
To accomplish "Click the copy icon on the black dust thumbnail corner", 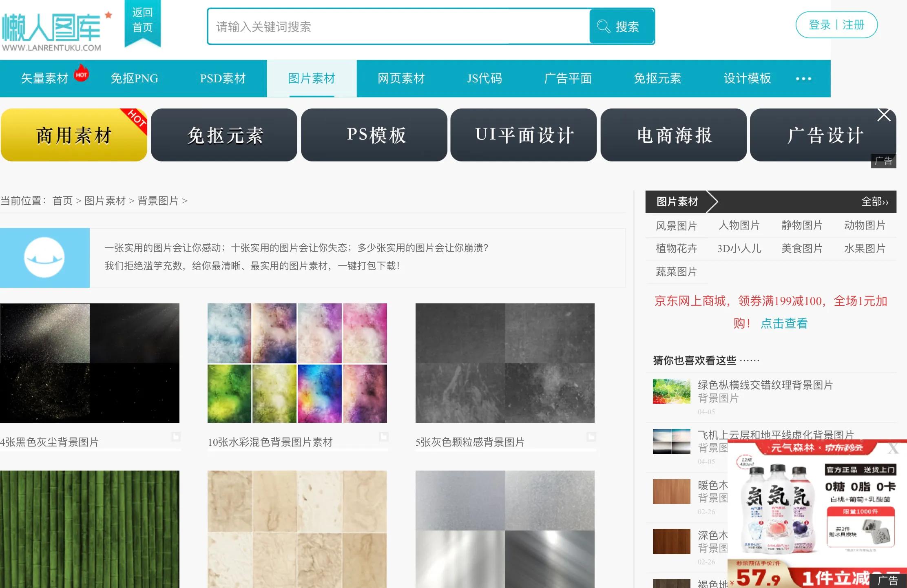I will pyautogui.click(x=175, y=436).
